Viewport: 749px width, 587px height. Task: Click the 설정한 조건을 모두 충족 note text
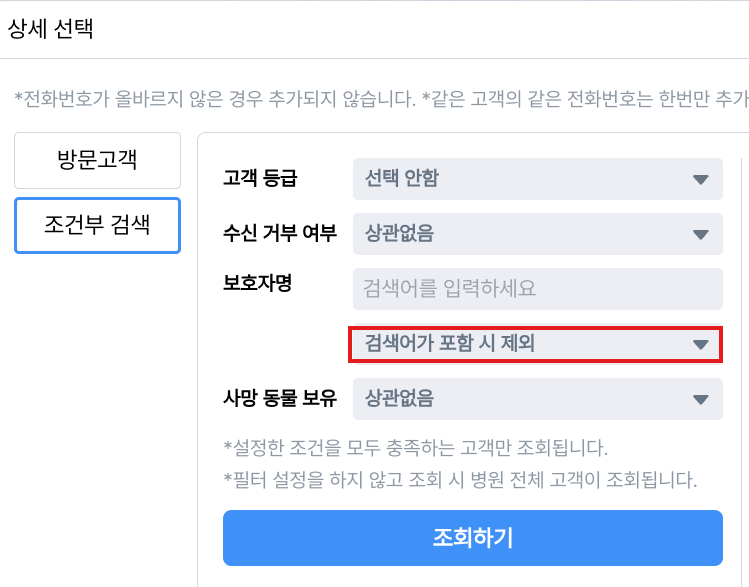click(x=415, y=447)
